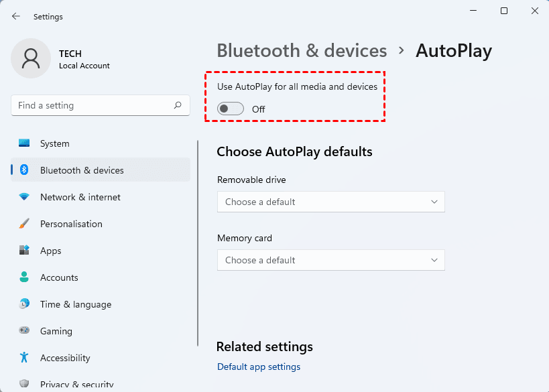Click the Accounts person icon
The image size is (549, 392).
click(24, 277)
